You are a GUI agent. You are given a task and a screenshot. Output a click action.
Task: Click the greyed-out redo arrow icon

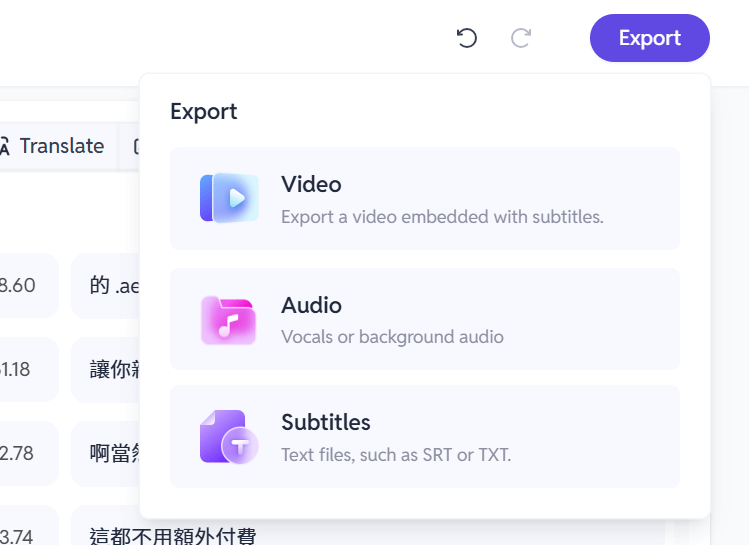[521, 38]
